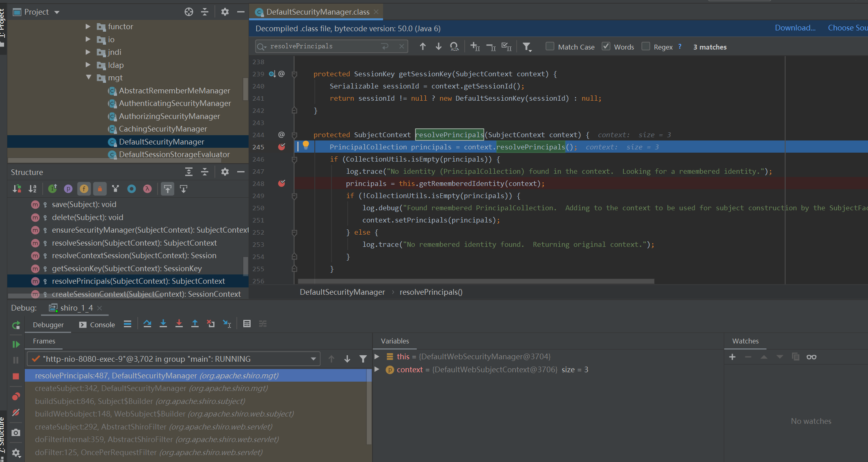The width and height of the screenshot is (868, 462).
Task: Click the camera thread dump icon
Action: (x=16, y=432)
